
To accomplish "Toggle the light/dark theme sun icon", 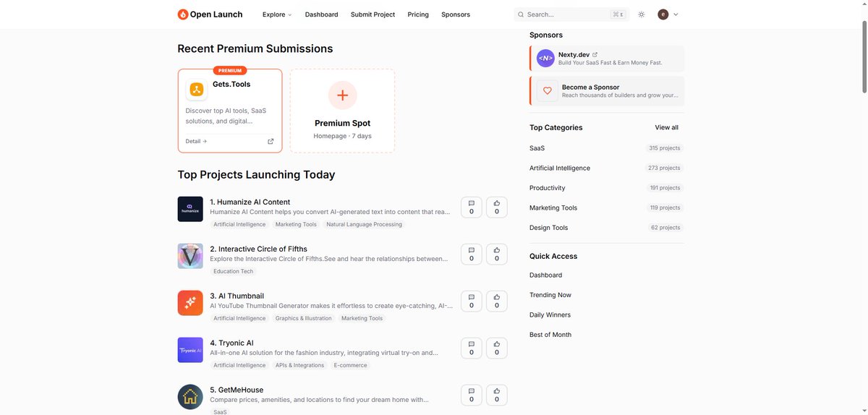I will (641, 14).
